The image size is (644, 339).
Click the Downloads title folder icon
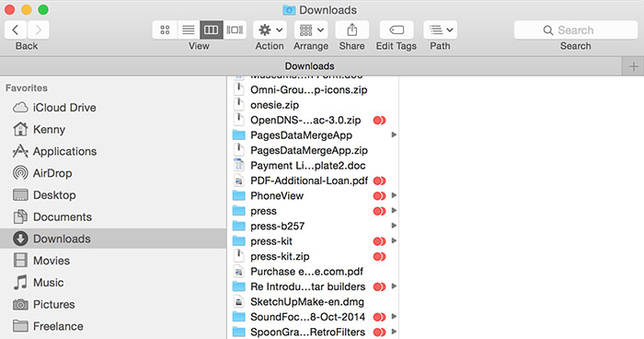pos(289,10)
